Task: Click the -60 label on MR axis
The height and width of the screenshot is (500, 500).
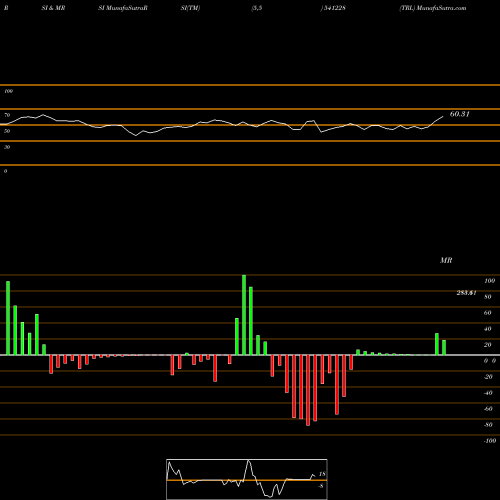Action: tap(488, 409)
